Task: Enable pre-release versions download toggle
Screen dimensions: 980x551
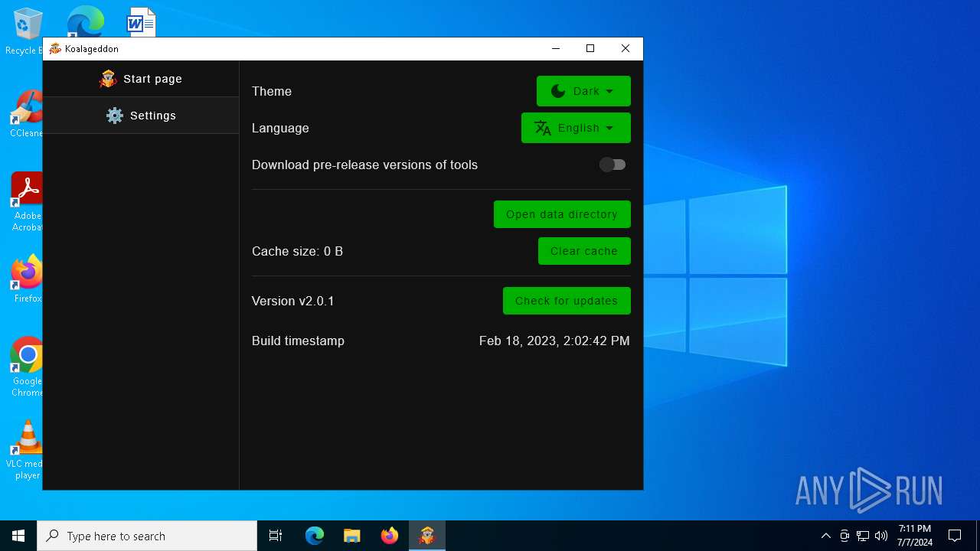Action: [612, 165]
